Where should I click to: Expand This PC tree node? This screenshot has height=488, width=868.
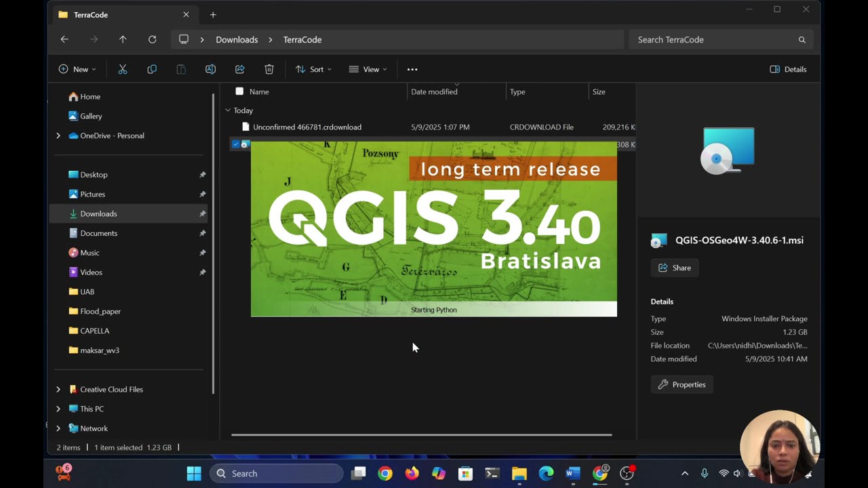(58, 409)
